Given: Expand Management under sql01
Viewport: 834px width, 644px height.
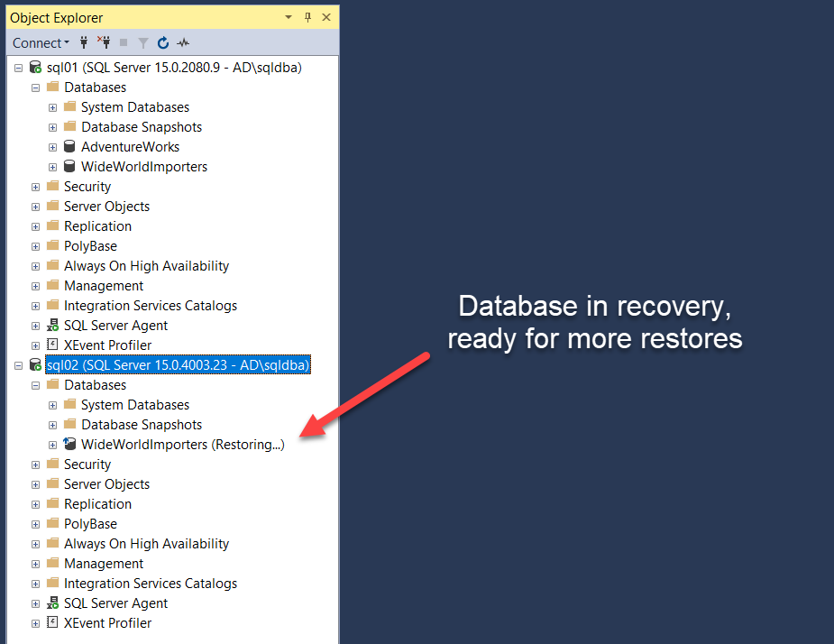Looking at the screenshot, I should [x=36, y=286].
